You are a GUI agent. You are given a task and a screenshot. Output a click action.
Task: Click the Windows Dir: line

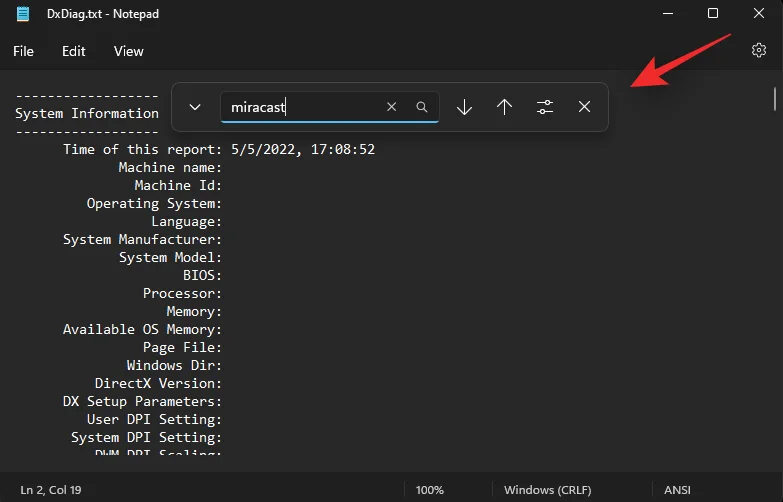pos(174,365)
